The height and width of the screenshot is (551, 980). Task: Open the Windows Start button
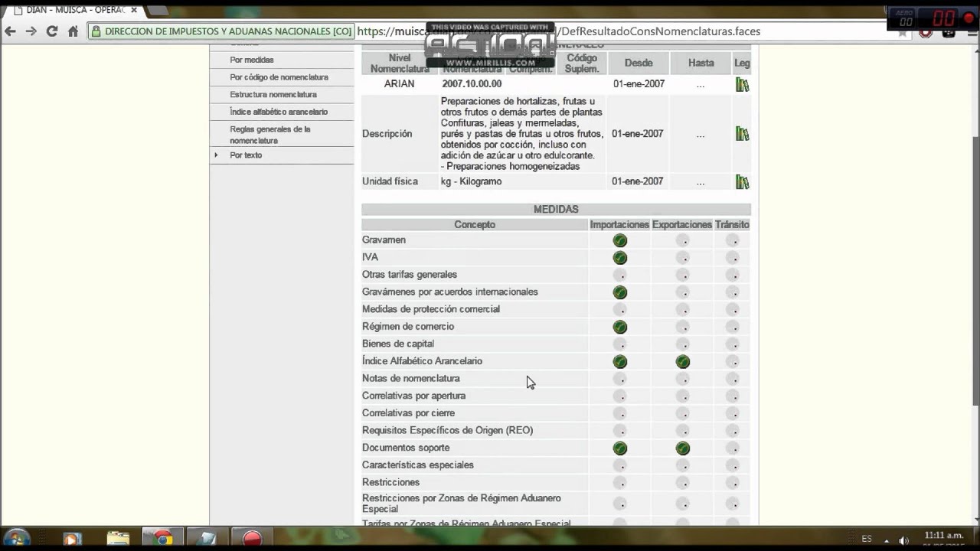(x=16, y=538)
